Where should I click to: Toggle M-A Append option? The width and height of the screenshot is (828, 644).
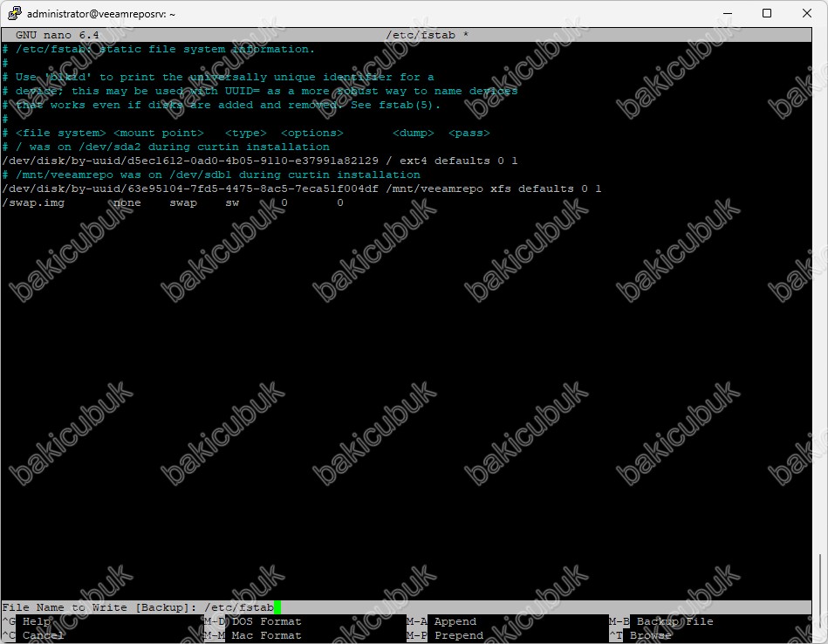click(441, 621)
